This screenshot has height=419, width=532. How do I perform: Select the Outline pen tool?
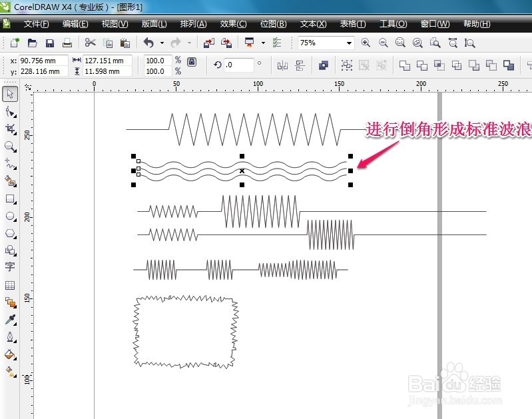[x=10, y=337]
